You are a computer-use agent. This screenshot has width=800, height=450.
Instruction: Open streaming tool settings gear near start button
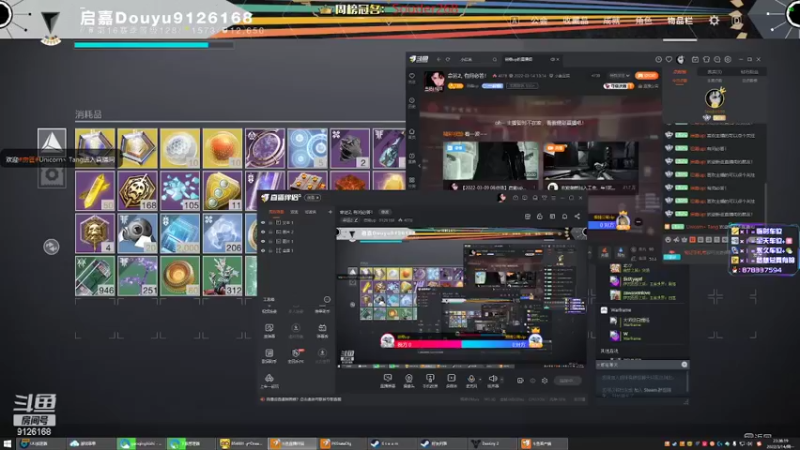544,381
